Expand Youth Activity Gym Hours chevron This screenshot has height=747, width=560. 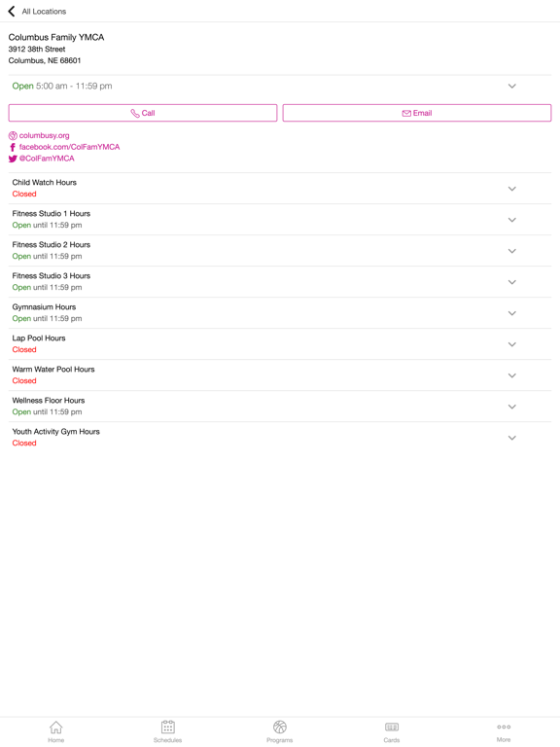click(x=512, y=438)
